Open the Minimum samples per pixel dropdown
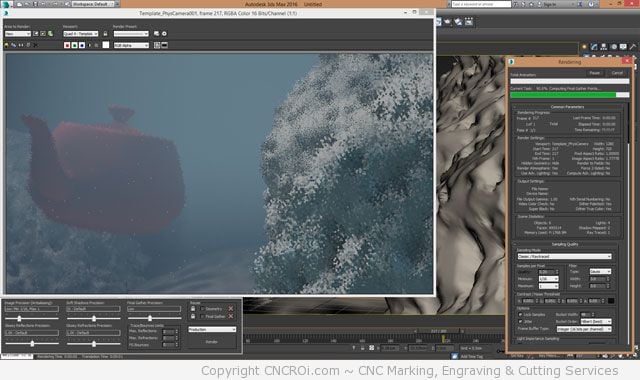Screen dimensions: 640x380 pos(548,279)
